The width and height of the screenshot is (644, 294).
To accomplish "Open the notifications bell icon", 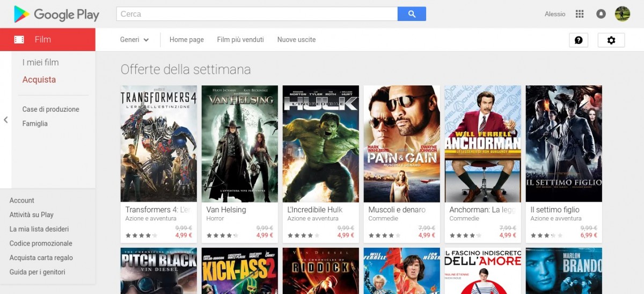I will (x=601, y=14).
